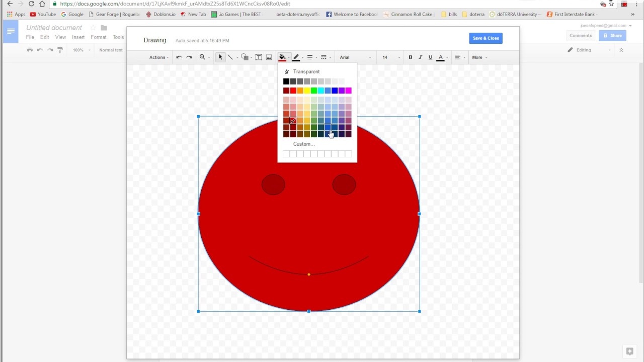The image size is (644, 362).
Task: Open the First Interstate Bank bookmark
Action: coord(572,15)
